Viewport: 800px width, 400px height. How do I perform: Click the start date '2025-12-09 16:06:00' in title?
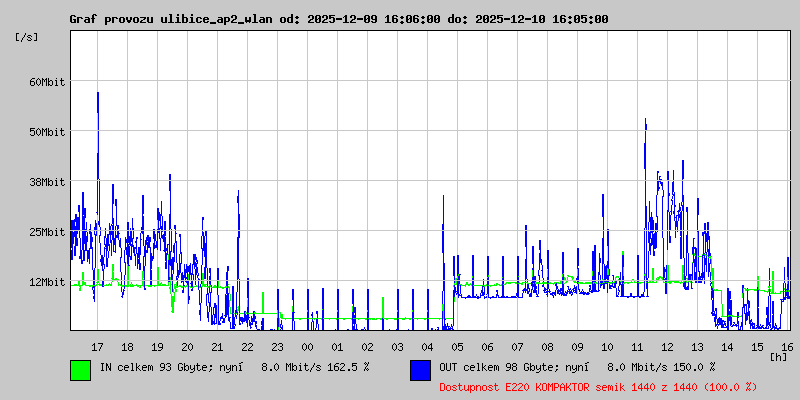[370, 19]
